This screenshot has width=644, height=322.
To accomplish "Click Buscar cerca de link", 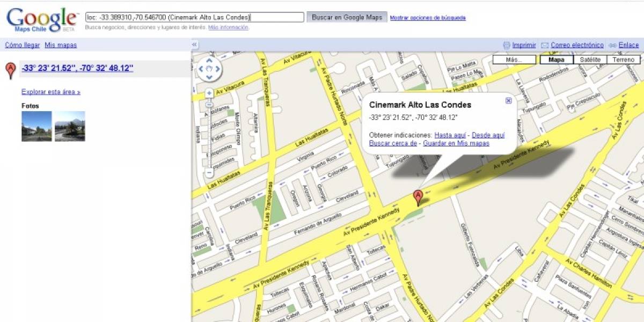I will 393,143.
